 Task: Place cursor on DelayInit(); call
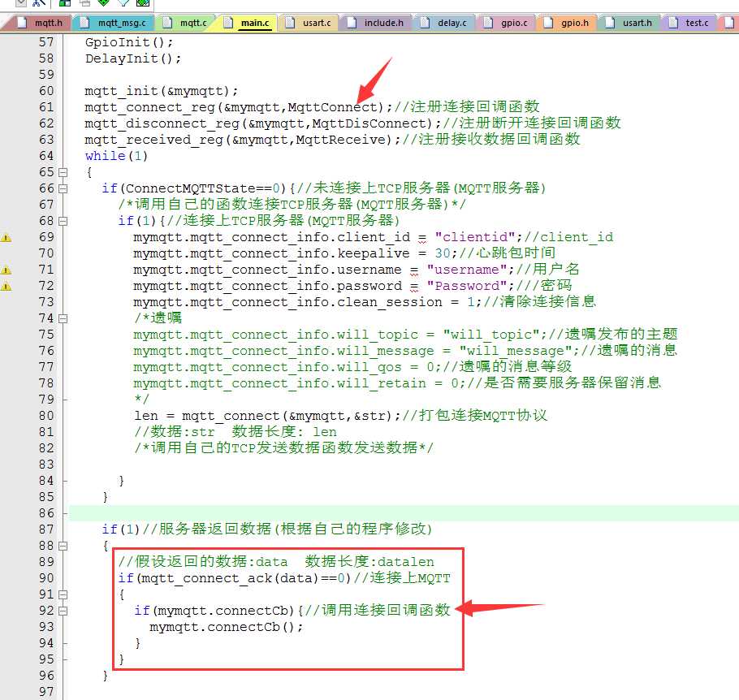[x=133, y=58]
